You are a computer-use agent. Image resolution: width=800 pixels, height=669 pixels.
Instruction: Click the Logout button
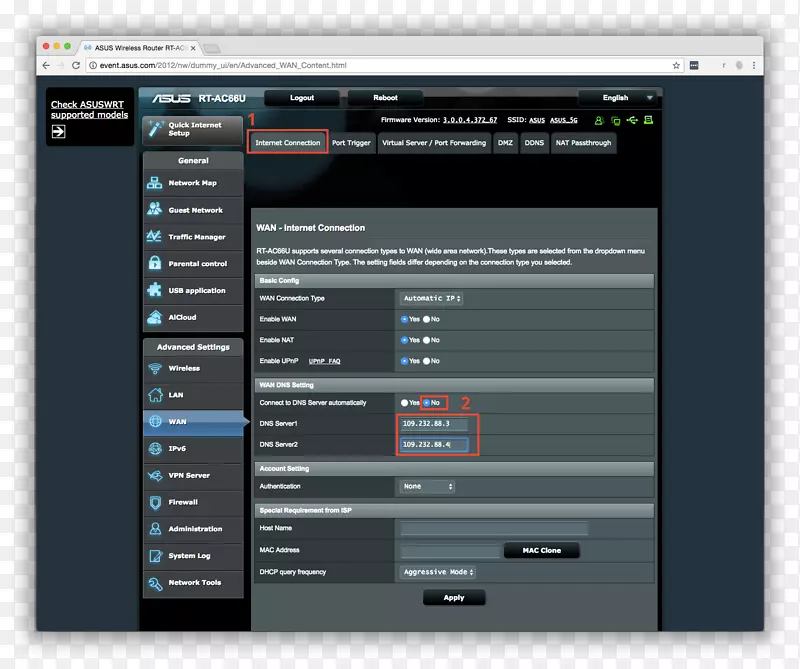pyautogui.click(x=302, y=97)
